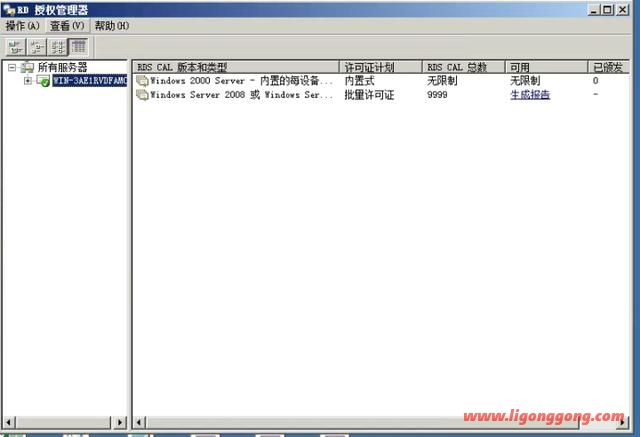The height and width of the screenshot is (437, 640).
Task: Click the RD 授权管理器 title bar icon
Action: (9, 9)
